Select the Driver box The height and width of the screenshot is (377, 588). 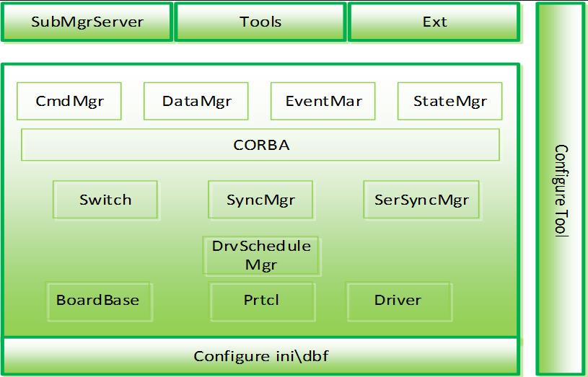click(x=400, y=302)
